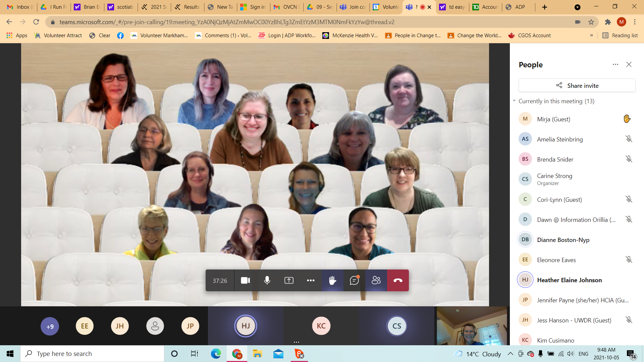
Task: Open People panel more options ellipsis
Action: point(615,64)
